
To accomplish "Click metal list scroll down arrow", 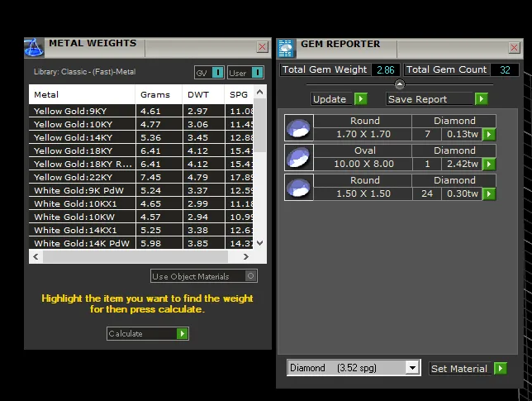I will [260, 243].
